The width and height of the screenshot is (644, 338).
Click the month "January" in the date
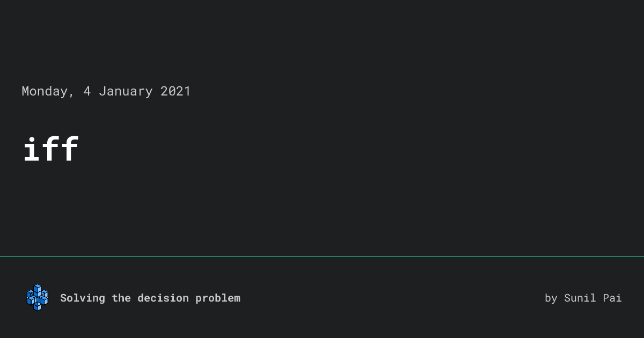(x=126, y=91)
